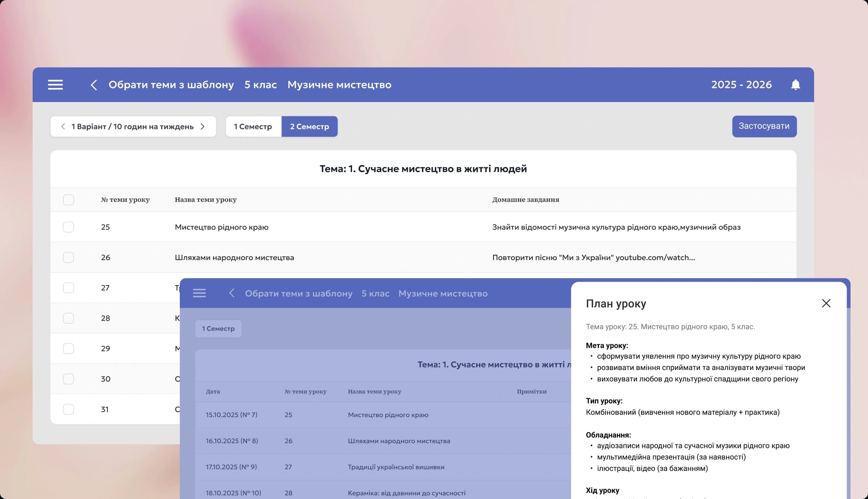Click 'Традиції української вишивки' in the front table
This screenshot has width=868, height=499.
coord(396,467)
